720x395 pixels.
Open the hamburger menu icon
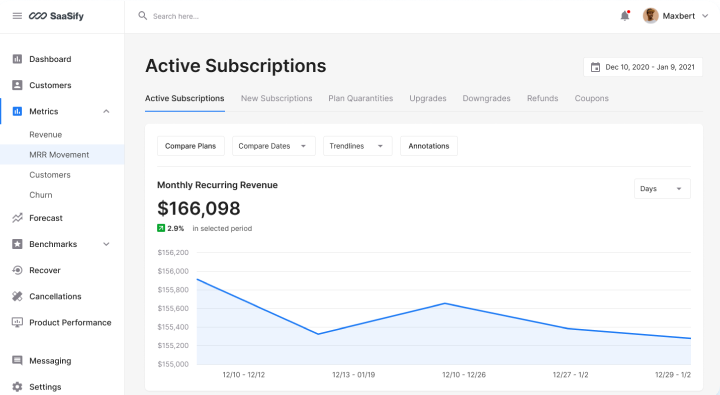tap(17, 16)
